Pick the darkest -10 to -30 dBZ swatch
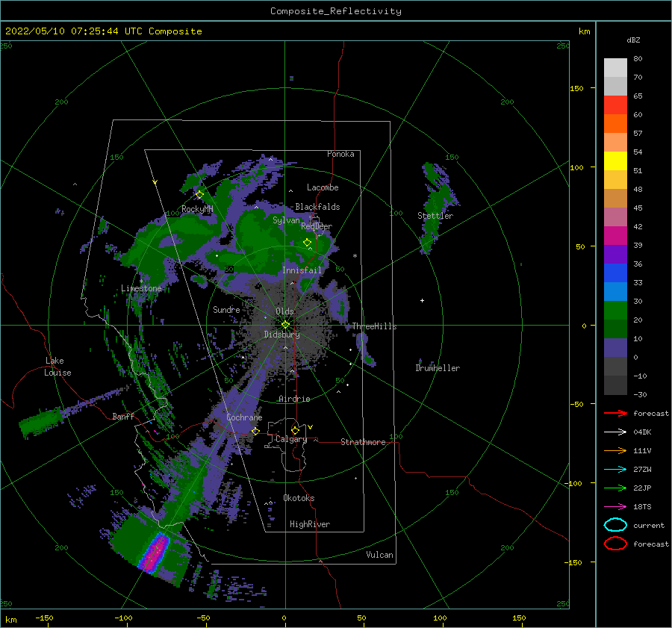Viewport: 672px width, 628px height. click(x=615, y=385)
